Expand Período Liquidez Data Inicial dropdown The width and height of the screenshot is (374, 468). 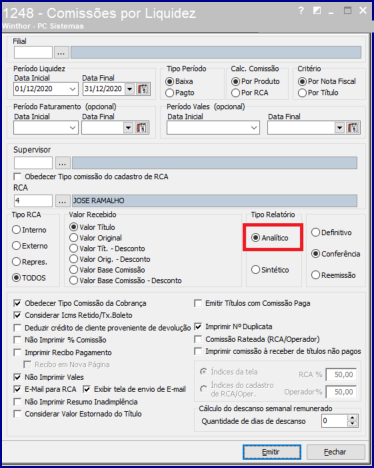pos(72,89)
